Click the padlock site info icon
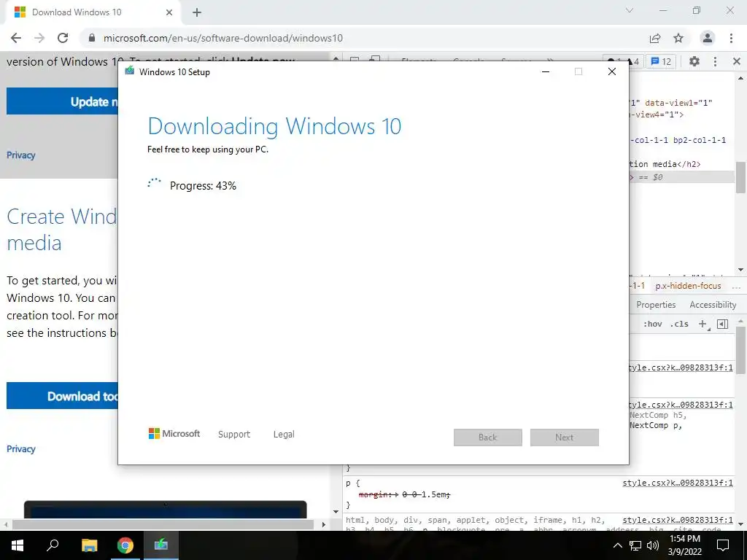747x560 pixels. 92,38
